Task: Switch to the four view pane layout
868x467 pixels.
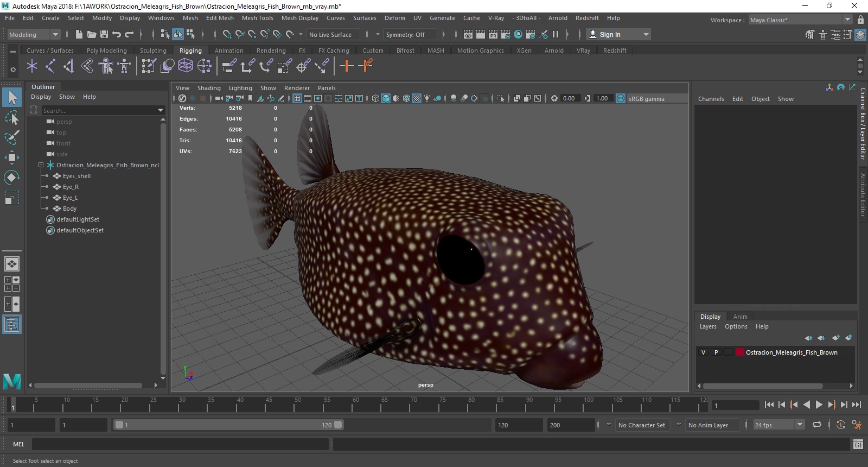Action: 12,284
